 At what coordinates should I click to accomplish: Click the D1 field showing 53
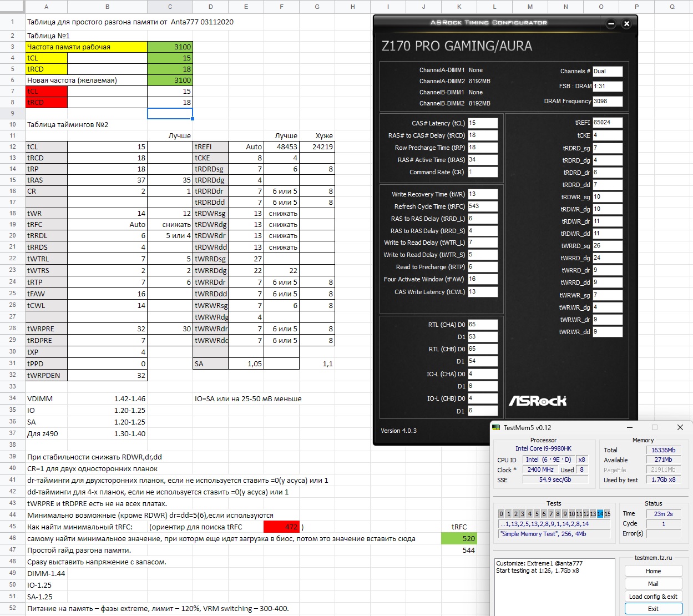pyautogui.click(x=483, y=337)
